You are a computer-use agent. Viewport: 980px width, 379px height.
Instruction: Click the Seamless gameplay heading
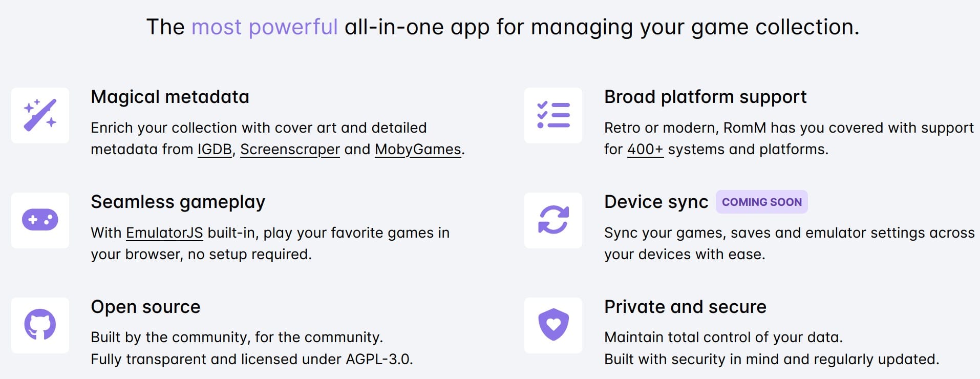pos(178,202)
